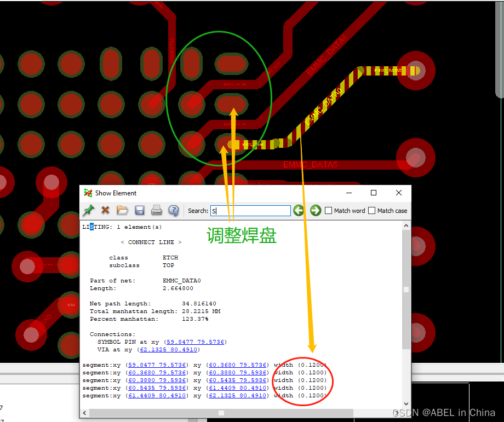Viewport: 504px width, 422px height.
Task: Print the listing with the printer icon
Action: pyautogui.click(x=157, y=210)
